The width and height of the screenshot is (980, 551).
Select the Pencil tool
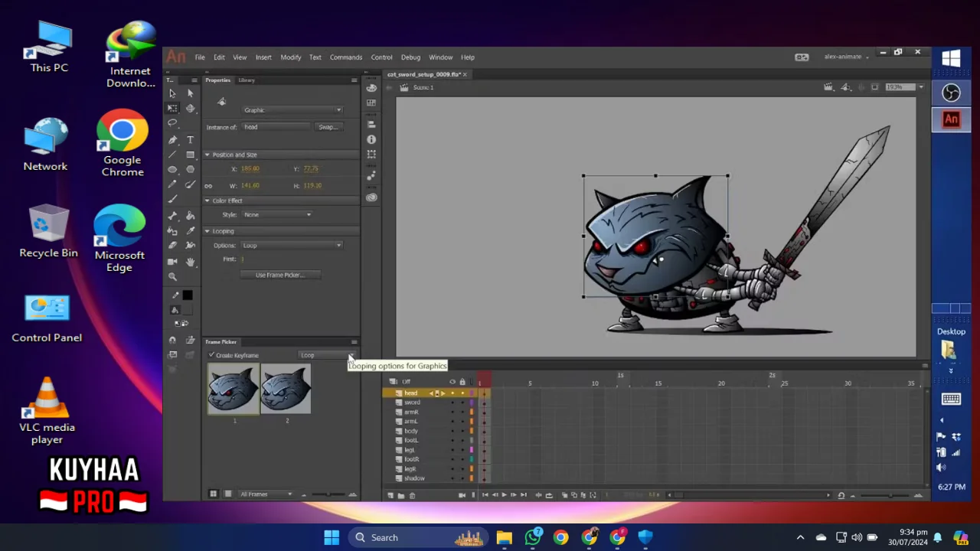pos(172,184)
